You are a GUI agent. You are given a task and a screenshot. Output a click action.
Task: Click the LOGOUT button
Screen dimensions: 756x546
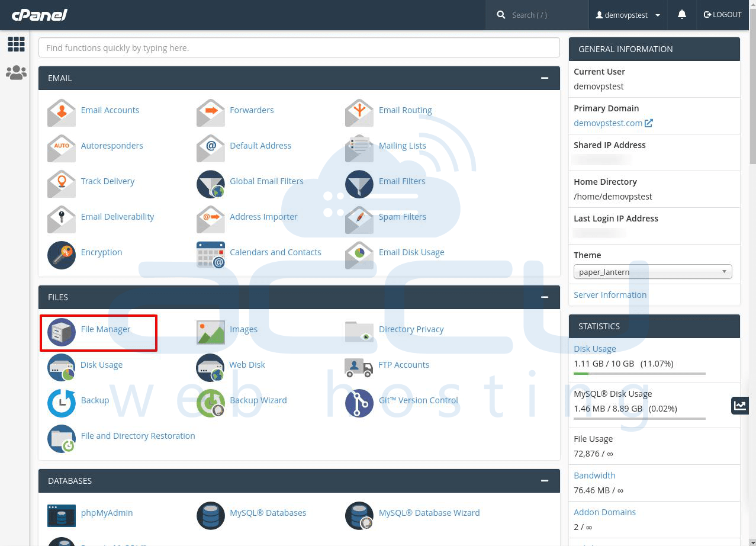click(x=723, y=15)
